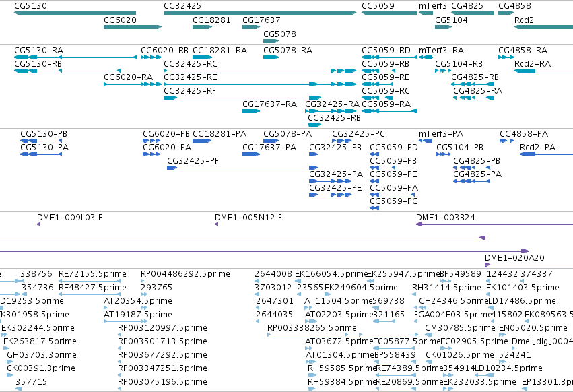Viewport: 573px width, 392px height.
Task: Open the CG18281 gene label in the top track
Action: 211,20
